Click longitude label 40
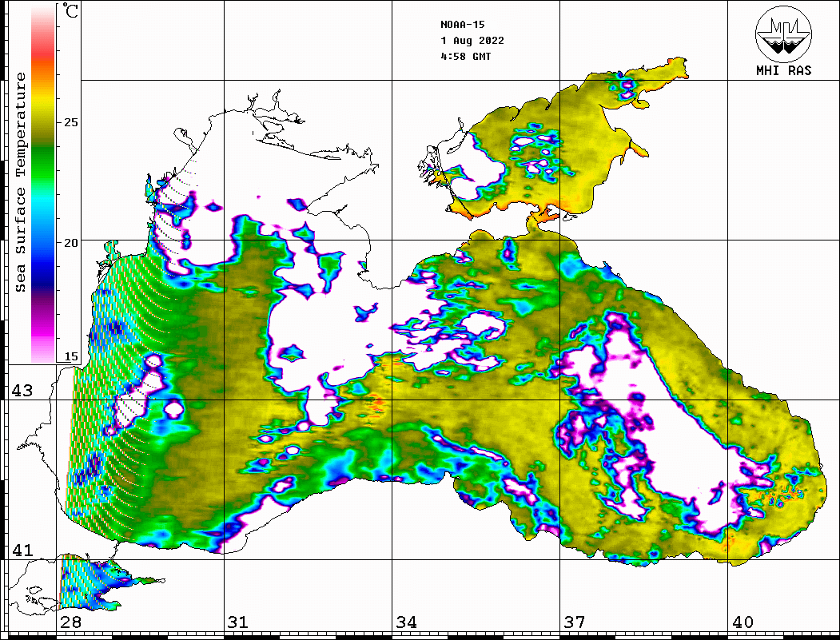Image resolution: width=840 pixels, height=640 pixels. point(742,622)
